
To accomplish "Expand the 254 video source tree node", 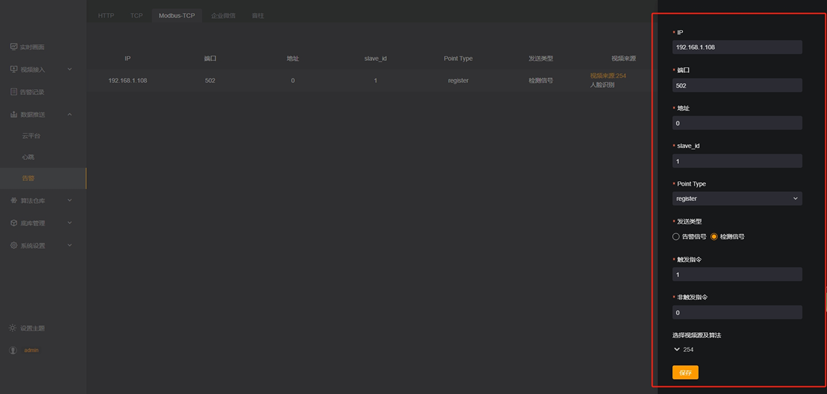I will pos(676,349).
